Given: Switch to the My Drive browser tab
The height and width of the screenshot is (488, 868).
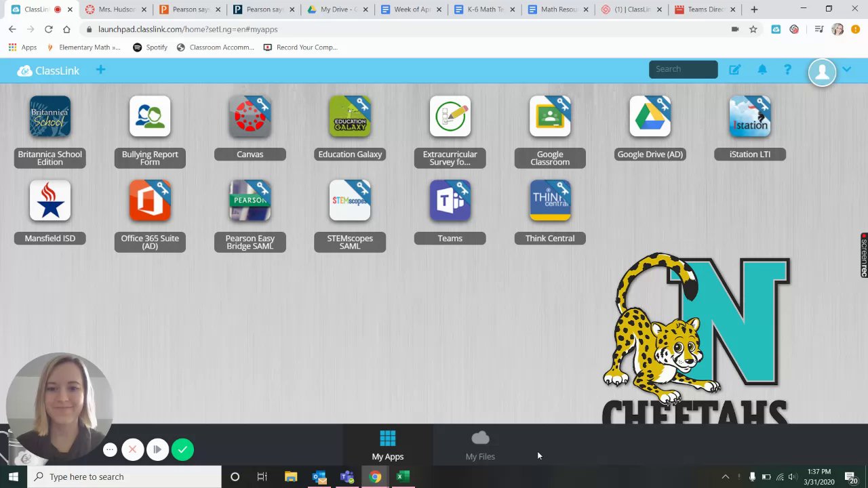Looking at the screenshot, I should (x=338, y=9).
